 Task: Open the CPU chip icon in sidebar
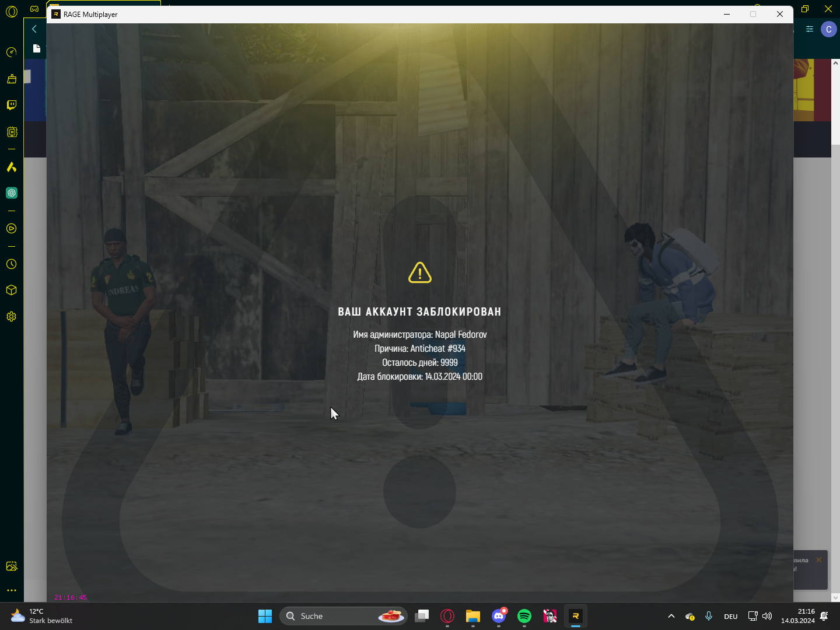click(x=12, y=132)
